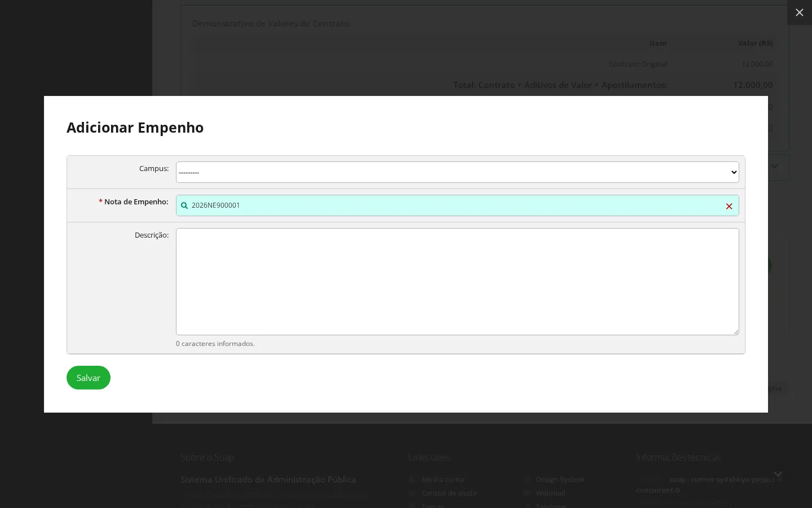Expand the collapsed section chevron behind dialog
This screenshot has width=812, height=508.
[x=775, y=167]
